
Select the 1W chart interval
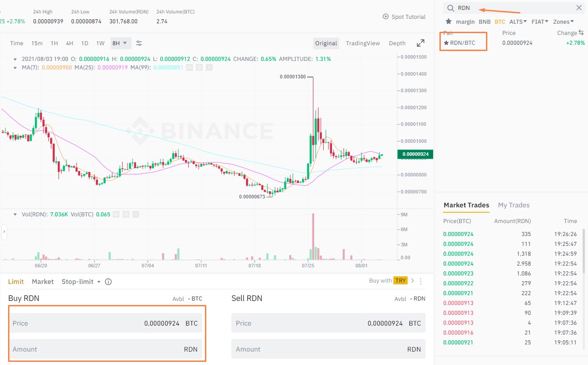point(101,43)
